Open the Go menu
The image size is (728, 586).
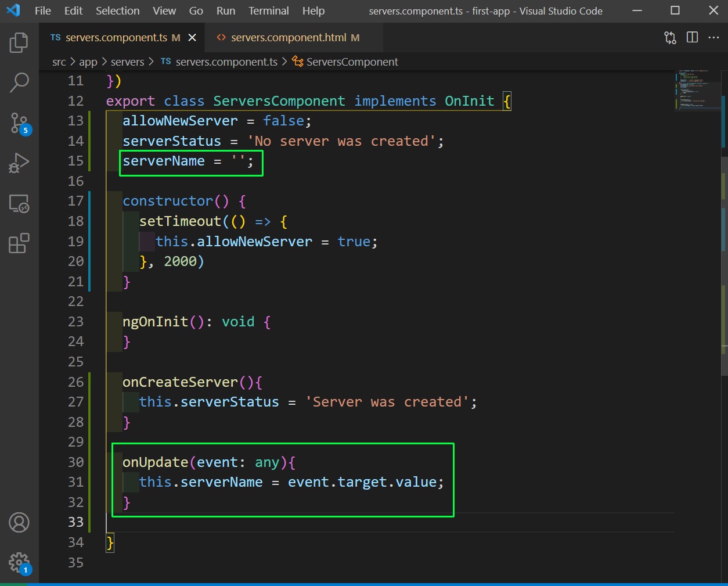(x=196, y=10)
